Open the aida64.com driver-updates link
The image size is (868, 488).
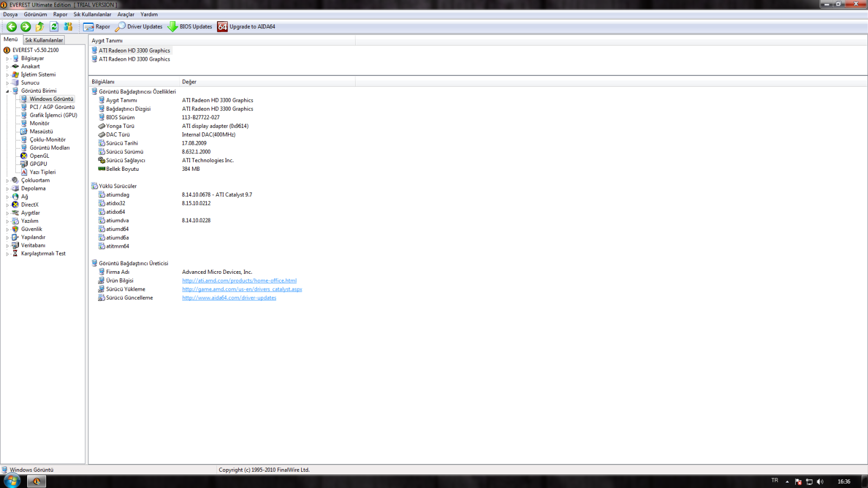tap(229, 298)
